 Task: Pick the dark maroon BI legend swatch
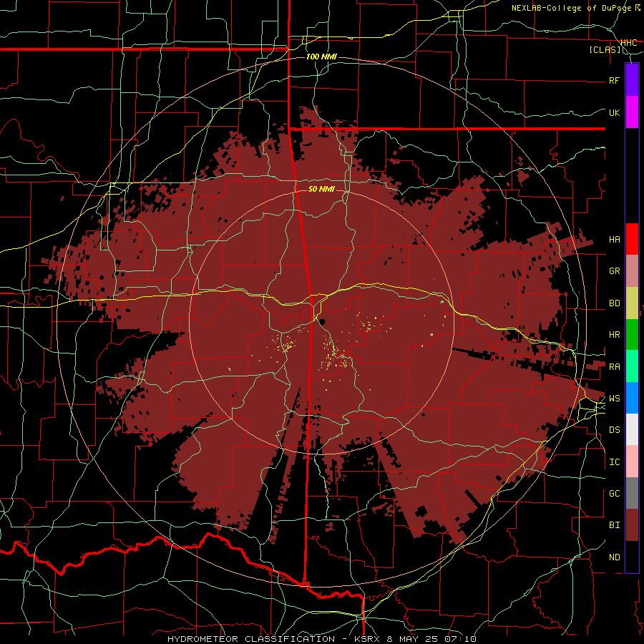pyautogui.click(x=632, y=525)
